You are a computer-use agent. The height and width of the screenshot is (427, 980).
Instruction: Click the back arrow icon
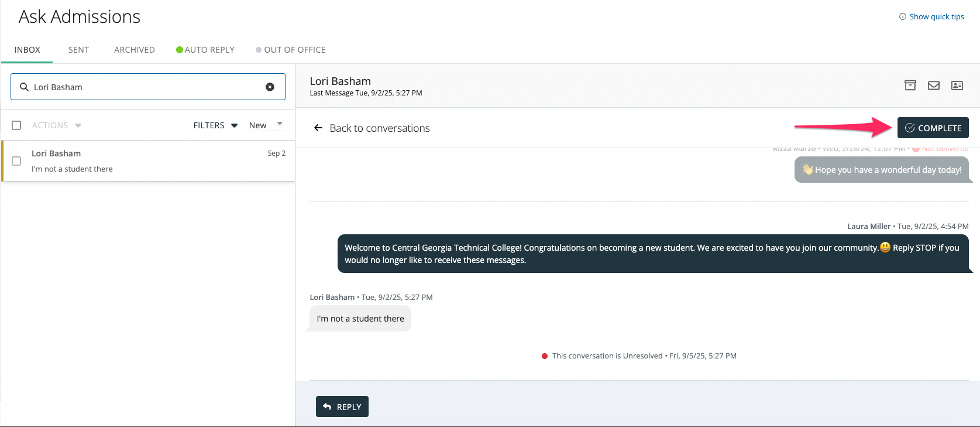pos(318,128)
